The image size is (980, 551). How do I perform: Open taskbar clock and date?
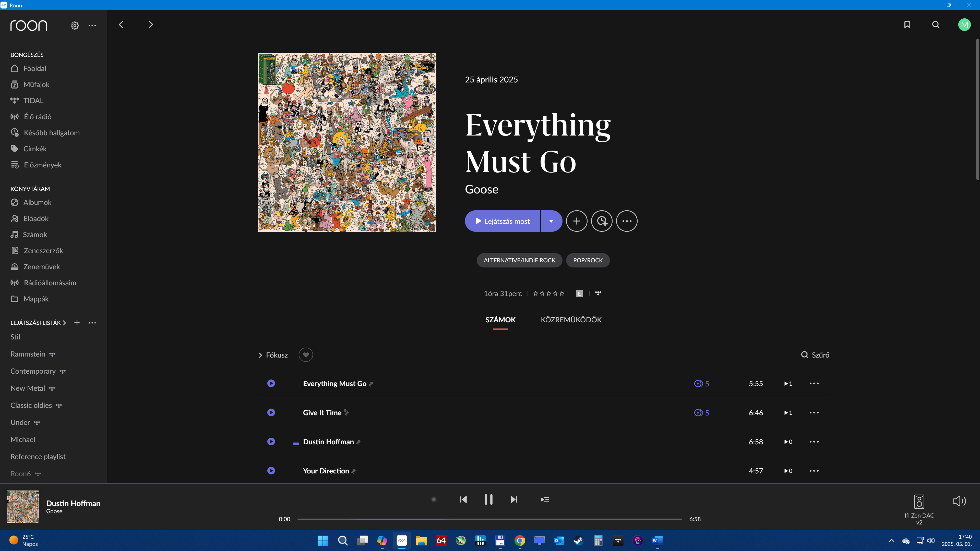click(957, 540)
